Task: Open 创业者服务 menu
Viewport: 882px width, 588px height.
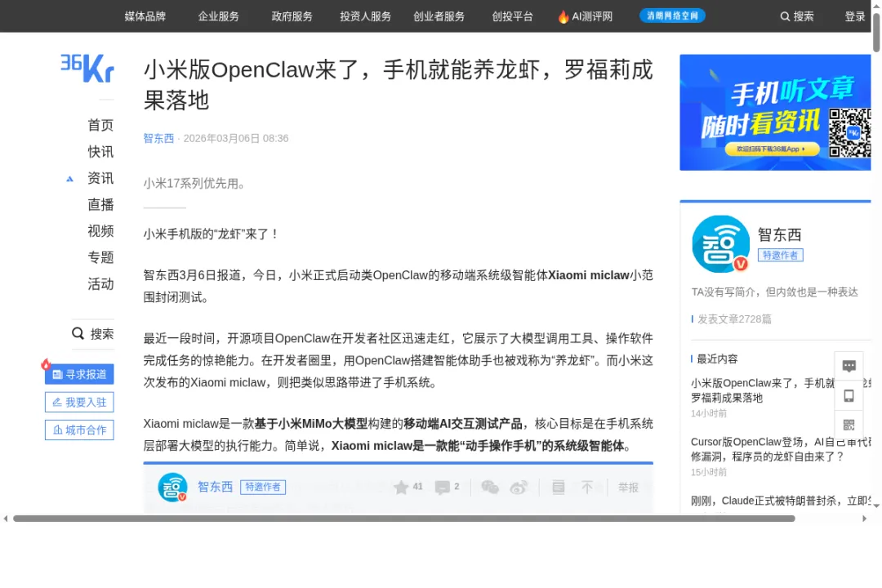Action: click(439, 16)
